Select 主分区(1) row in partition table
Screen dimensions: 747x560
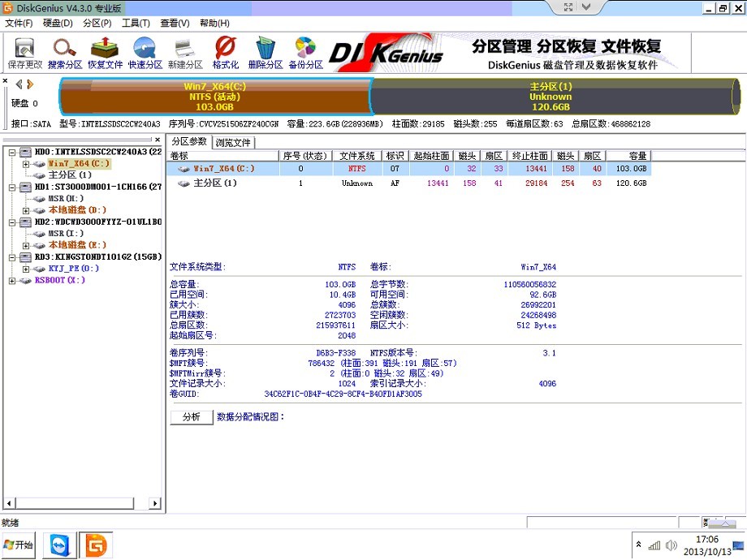pos(408,183)
